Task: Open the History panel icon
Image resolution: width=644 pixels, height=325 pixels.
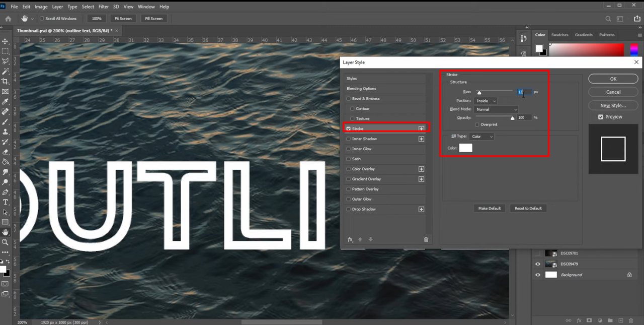Action: point(523,39)
